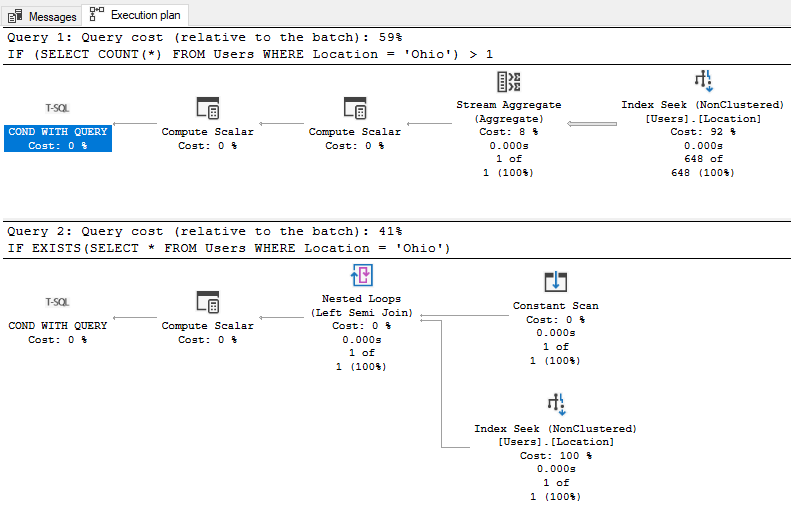Click the Query 1 COUNT(*) statement text
Image resolution: width=791 pixels, height=509 pixels.
tap(250, 53)
